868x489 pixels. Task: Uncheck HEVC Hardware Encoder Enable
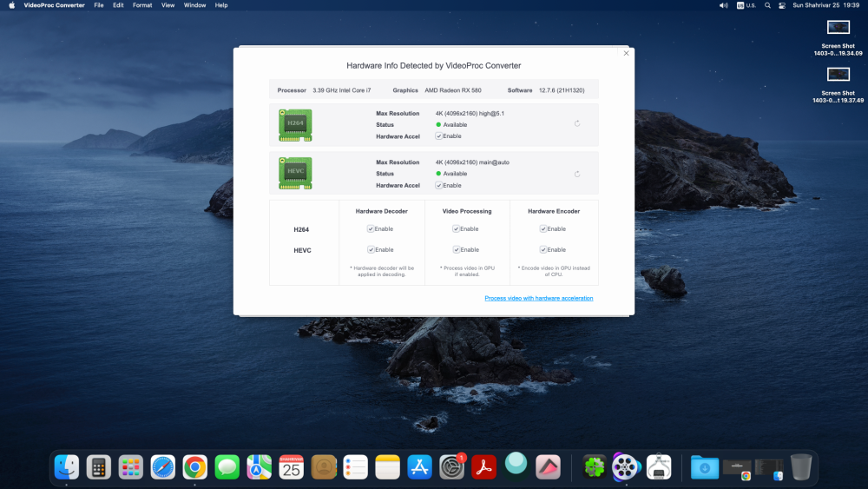pos(543,250)
